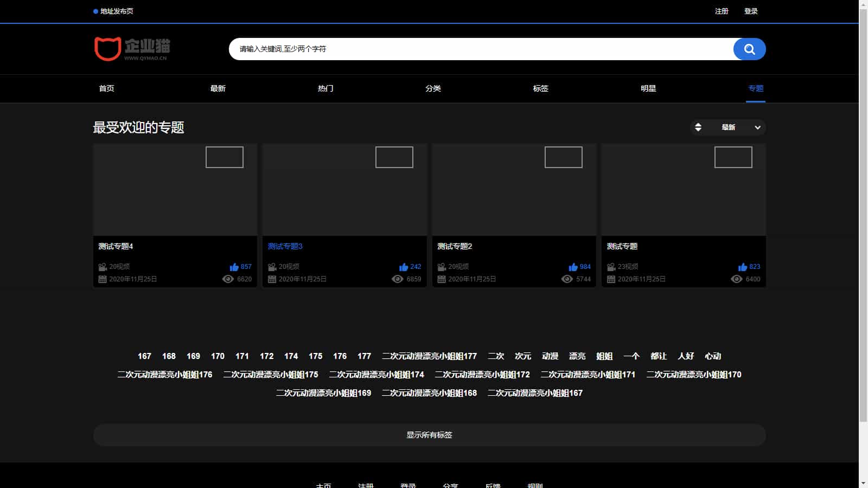868x488 pixels.
Task: Expand all tags with 显示所有标签
Action: 429,435
